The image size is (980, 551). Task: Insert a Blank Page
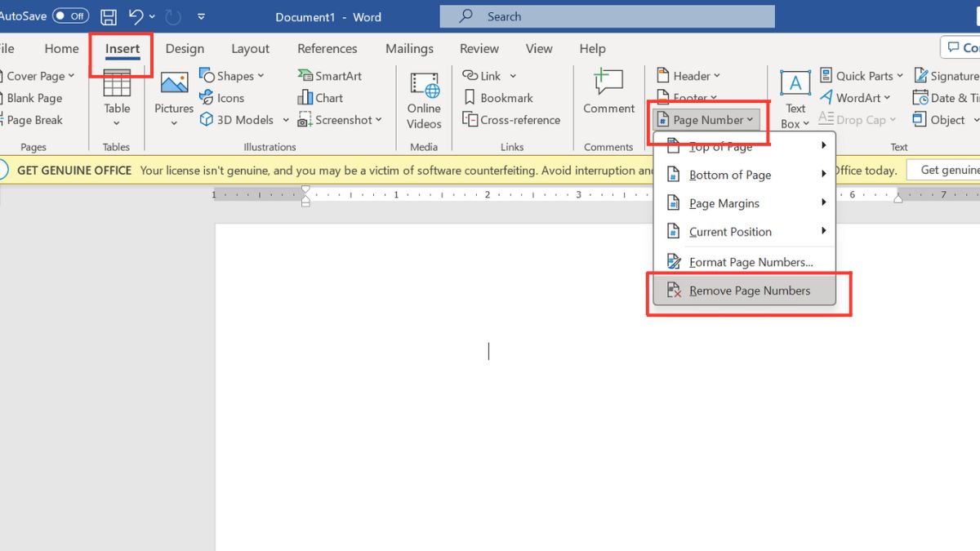32,98
